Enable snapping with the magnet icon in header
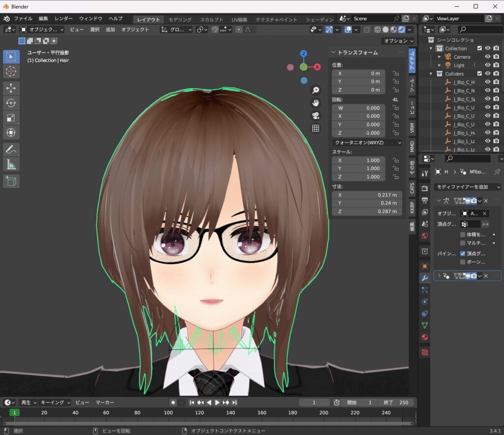The image size is (504, 435). 215,30
